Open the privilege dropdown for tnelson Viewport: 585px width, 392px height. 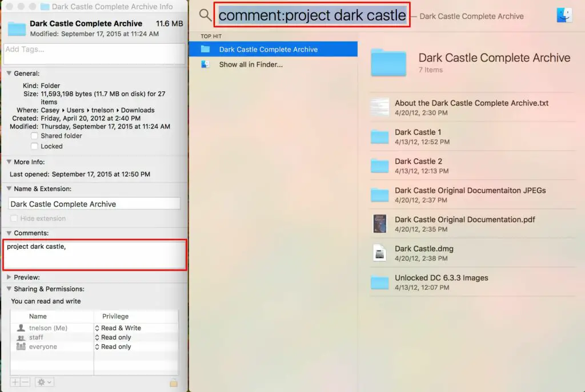pyautogui.click(x=118, y=328)
